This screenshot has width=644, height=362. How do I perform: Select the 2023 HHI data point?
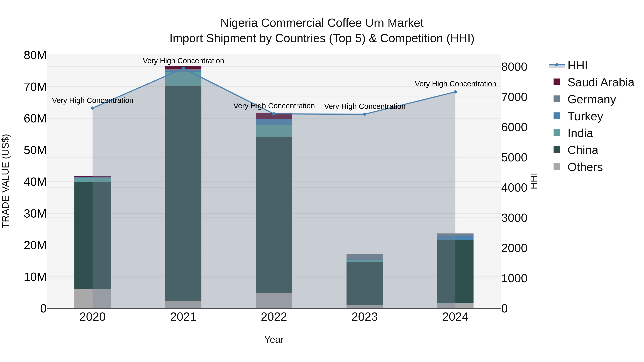pyautogui.click(x=365, y=114)
